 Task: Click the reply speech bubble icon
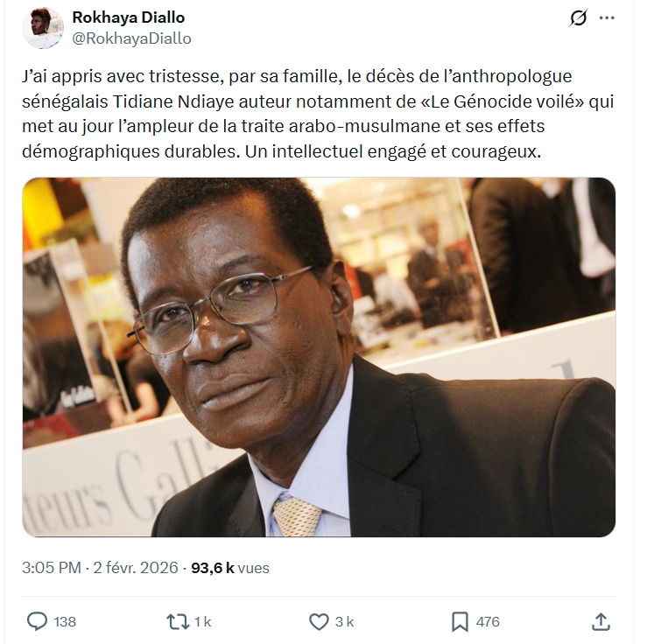(37, 621)
